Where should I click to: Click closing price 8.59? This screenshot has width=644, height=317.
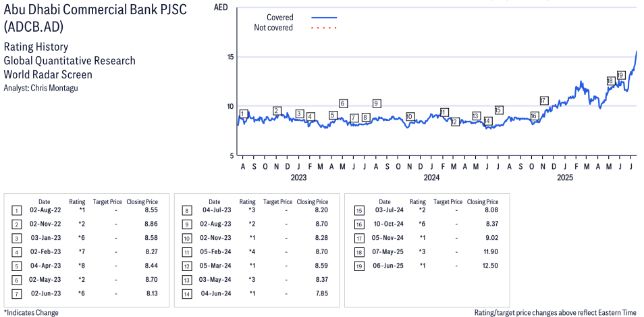[x=321, y=266]
